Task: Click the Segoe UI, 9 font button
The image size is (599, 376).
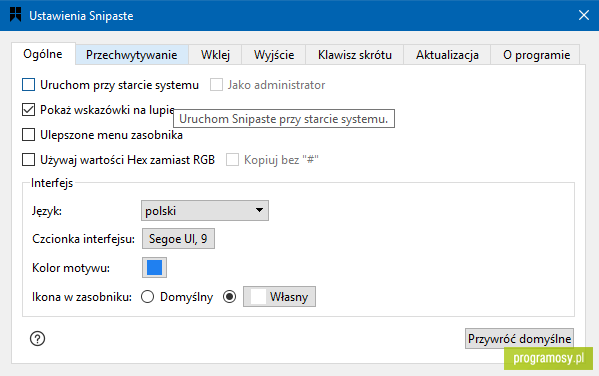Action: (x=178, y=239)
